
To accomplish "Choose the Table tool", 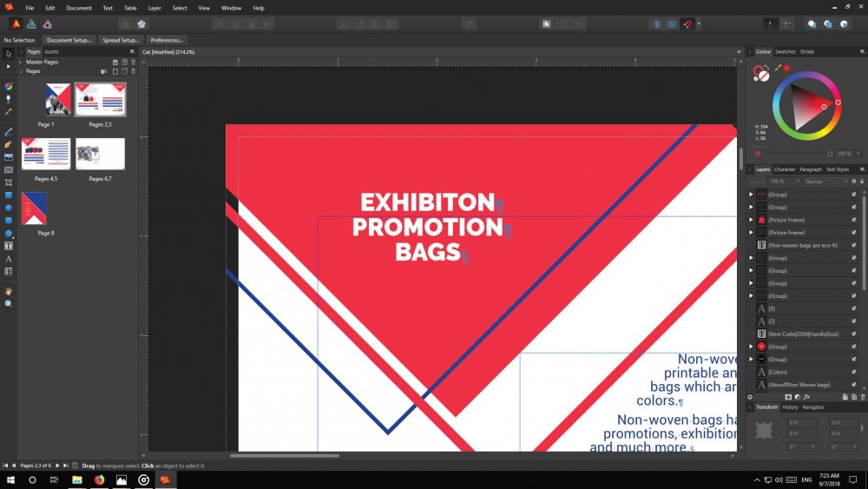I will point(9,272).
